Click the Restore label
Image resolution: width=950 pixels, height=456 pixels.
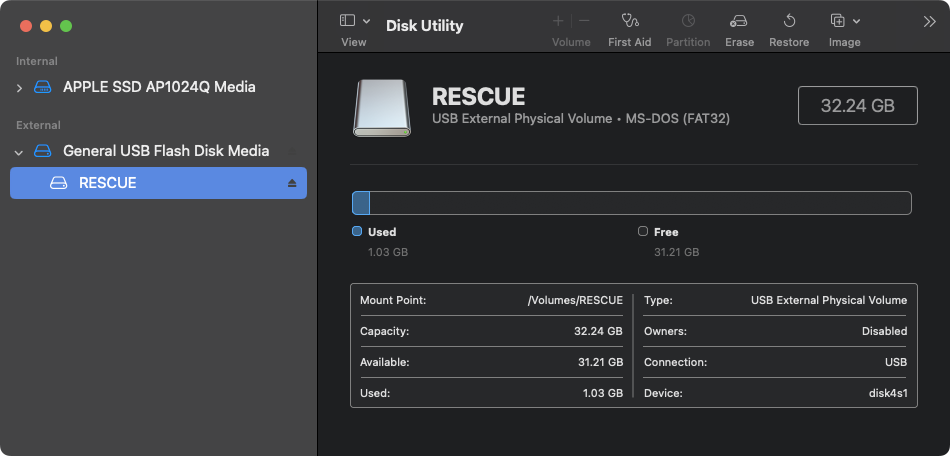pos(789,42)
